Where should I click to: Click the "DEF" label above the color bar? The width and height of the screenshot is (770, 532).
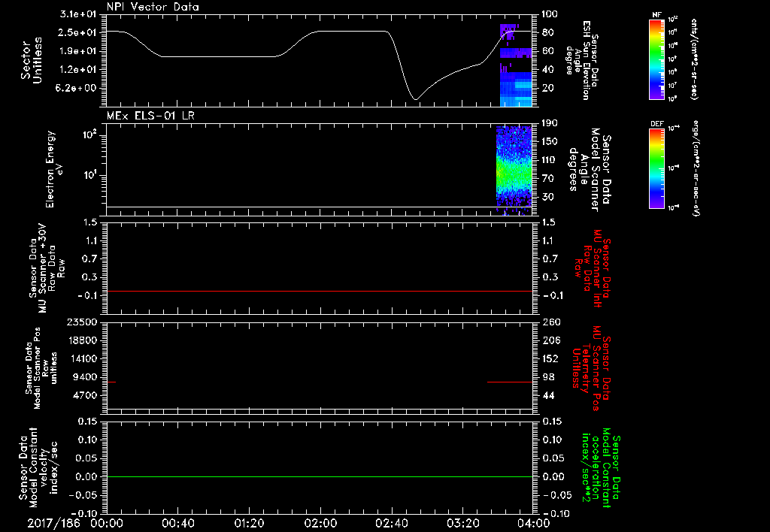click(657, 124)
